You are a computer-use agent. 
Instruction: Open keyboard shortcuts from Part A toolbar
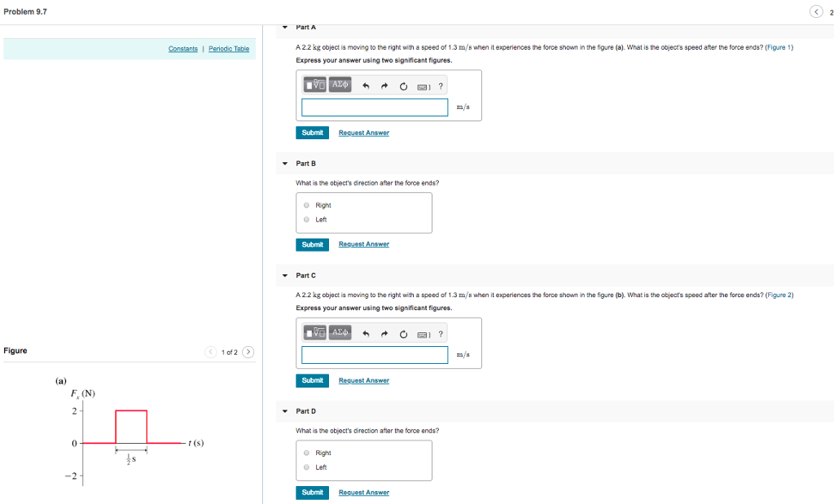tap(424, 85)
